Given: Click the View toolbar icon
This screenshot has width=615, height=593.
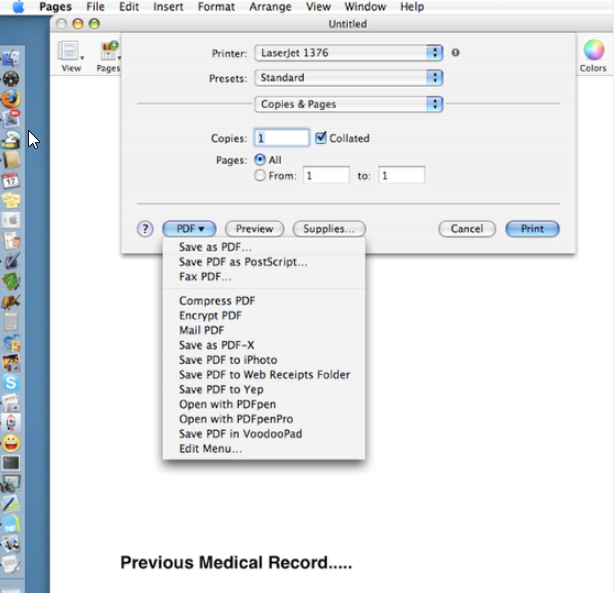Looking at the screenshot, I should pyautogui.click(x=71, y=56).
